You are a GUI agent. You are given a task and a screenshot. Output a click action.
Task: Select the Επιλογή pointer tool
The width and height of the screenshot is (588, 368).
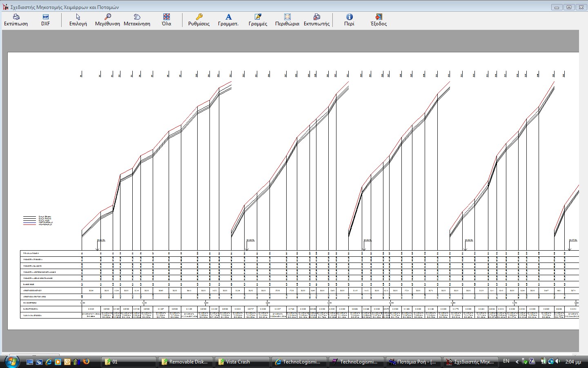(78, 20)
